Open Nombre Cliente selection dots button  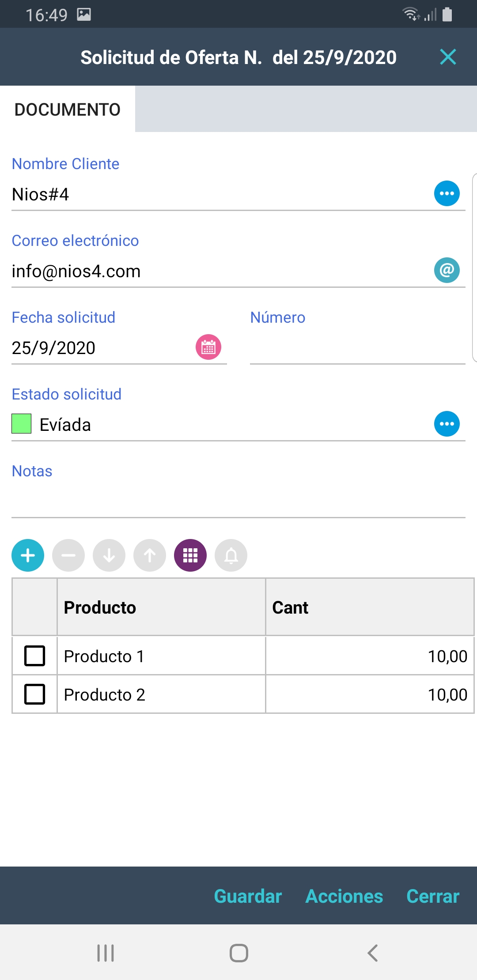click(x=447, y=193)
